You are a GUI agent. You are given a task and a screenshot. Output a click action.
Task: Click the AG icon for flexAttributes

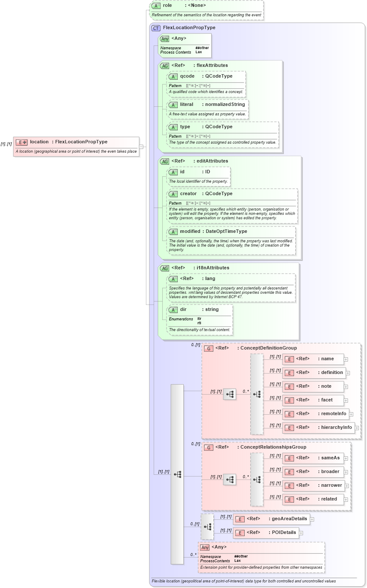pyautogui.click(x=164, y=66)
